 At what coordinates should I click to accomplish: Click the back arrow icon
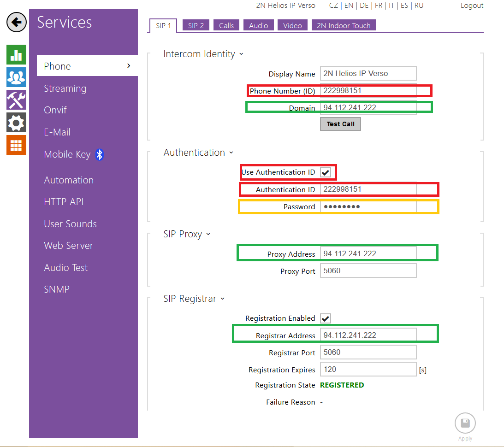[x=17, y=22]
